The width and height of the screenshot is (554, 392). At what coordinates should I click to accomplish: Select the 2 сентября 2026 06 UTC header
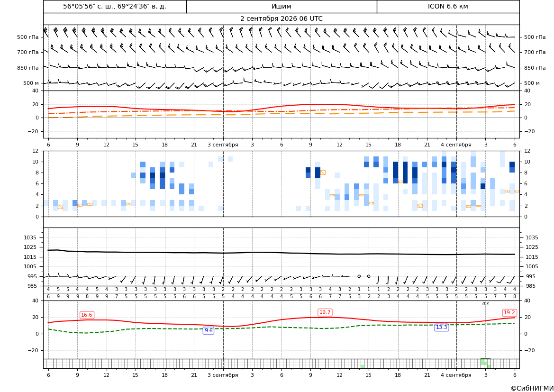[x=281, y=19]
